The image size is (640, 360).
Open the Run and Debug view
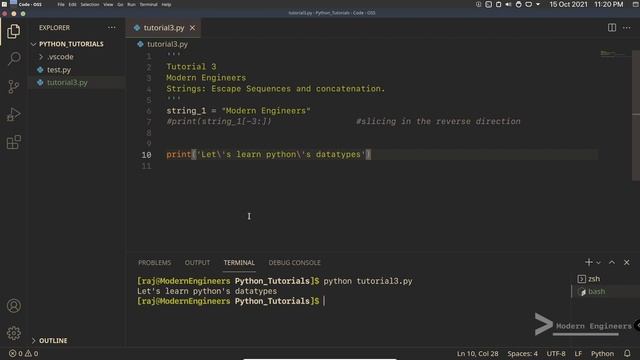click(x=13, y=115)
